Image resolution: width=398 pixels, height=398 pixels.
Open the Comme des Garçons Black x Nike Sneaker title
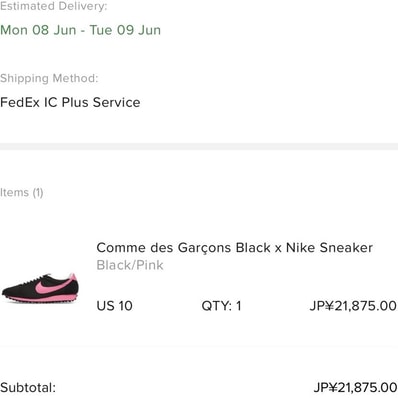tap(234, 248)
